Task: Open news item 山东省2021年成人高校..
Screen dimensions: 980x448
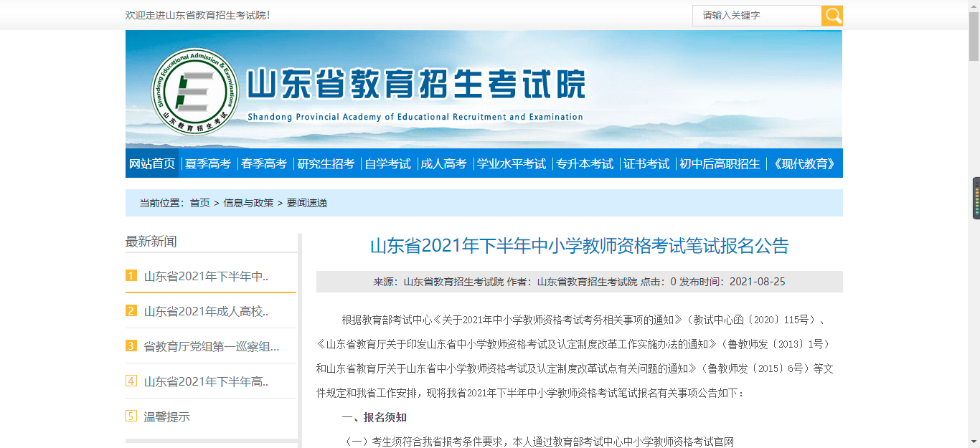Action: click(206, 311)
